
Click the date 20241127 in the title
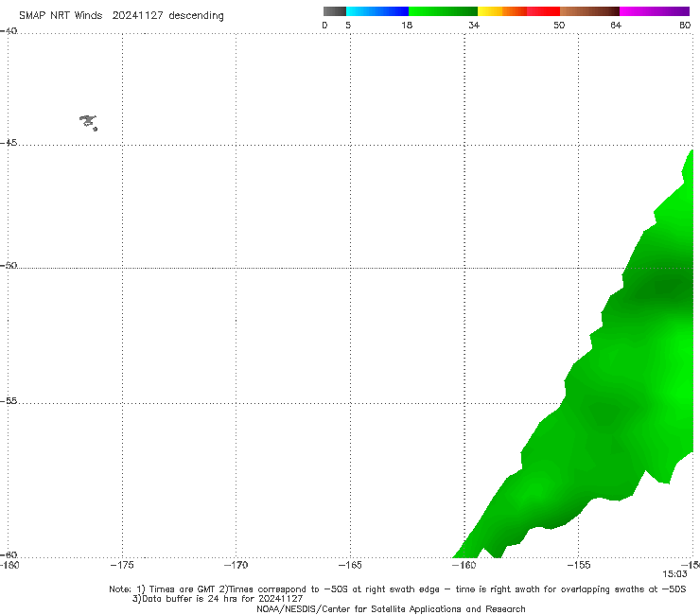coord(137,15)
